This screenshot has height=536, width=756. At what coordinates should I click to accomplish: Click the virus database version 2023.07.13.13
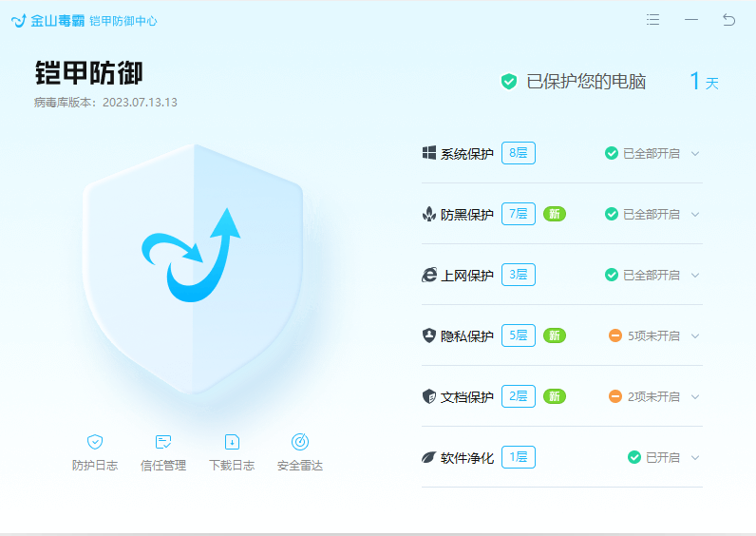(140, 103)
